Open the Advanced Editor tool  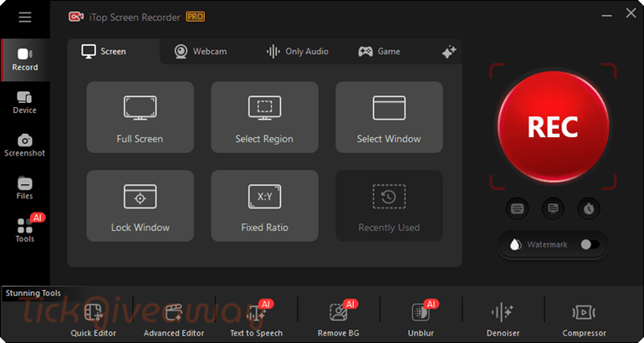pos(174,320)
